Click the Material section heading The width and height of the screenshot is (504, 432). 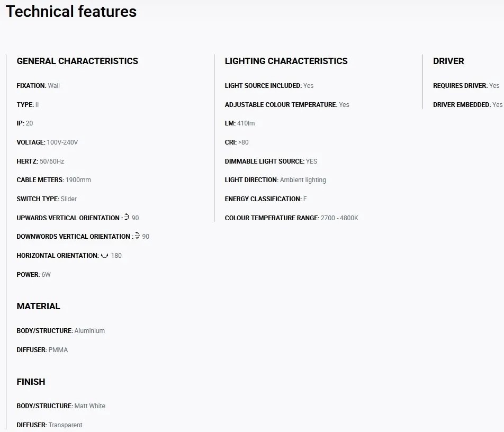[38, 306]
